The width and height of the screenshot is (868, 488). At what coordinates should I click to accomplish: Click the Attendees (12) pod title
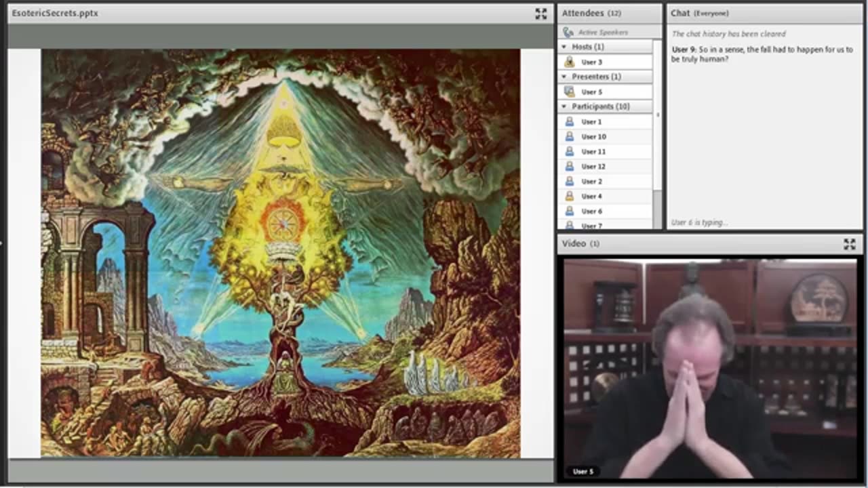click(591, 13)
